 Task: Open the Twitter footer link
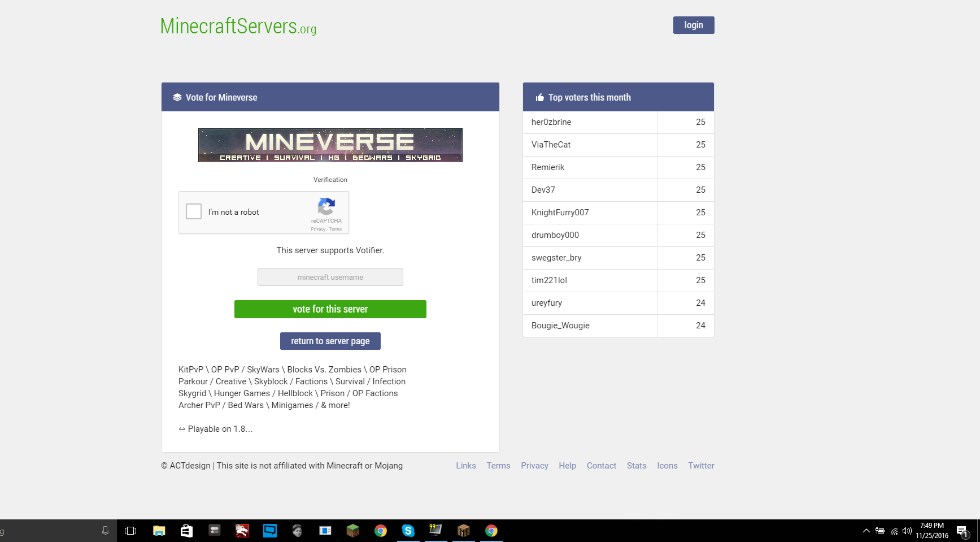coord(701,466)
